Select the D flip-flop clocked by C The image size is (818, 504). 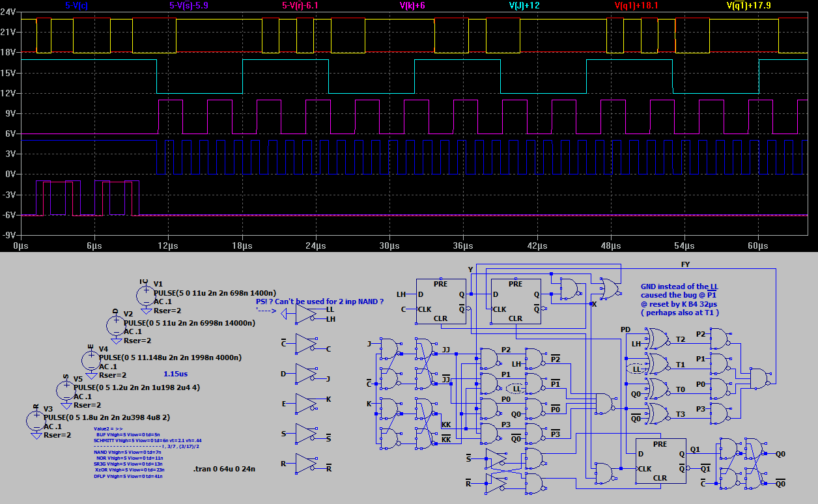click(441, 303)
